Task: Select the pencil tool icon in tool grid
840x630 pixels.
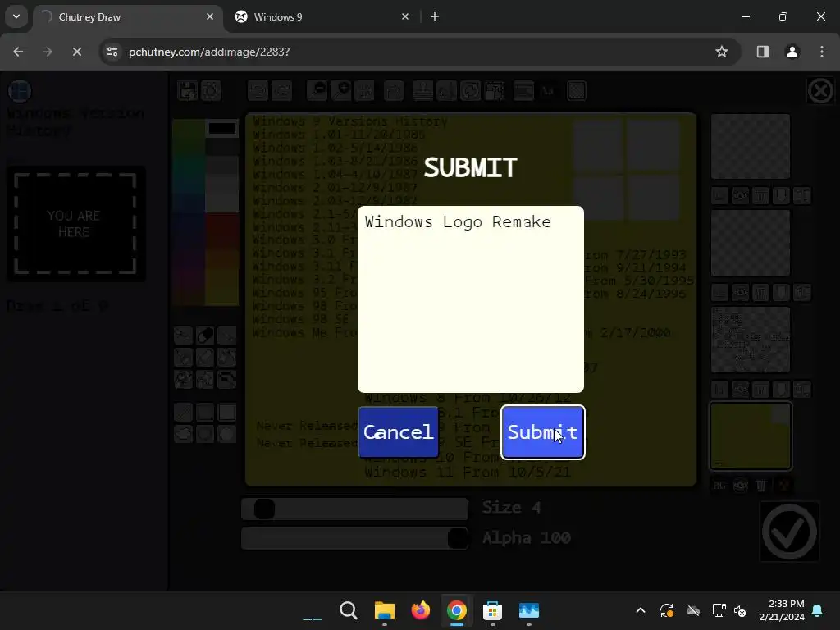Action: (x=183, y=336)
